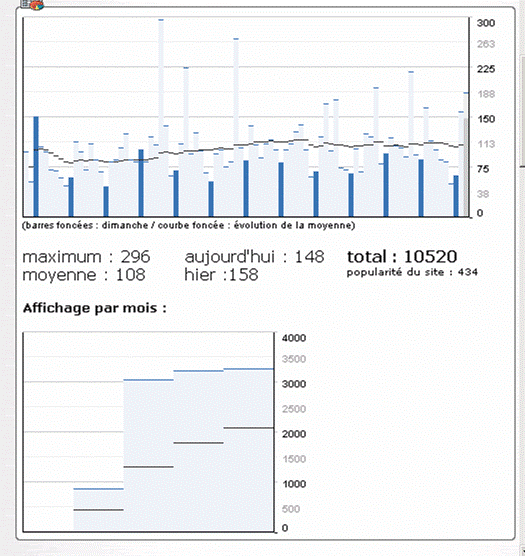This screenshot has width=525, height=556.
Task: Click the first dark blue Sunday bar reaching 150
Action: tap(36, 166)
